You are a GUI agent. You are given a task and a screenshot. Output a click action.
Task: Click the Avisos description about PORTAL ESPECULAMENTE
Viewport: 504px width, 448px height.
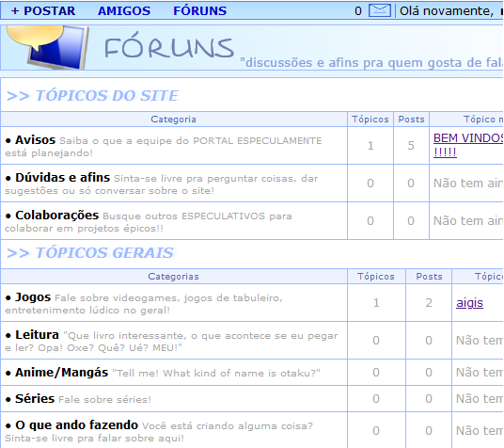click(164, 147)
